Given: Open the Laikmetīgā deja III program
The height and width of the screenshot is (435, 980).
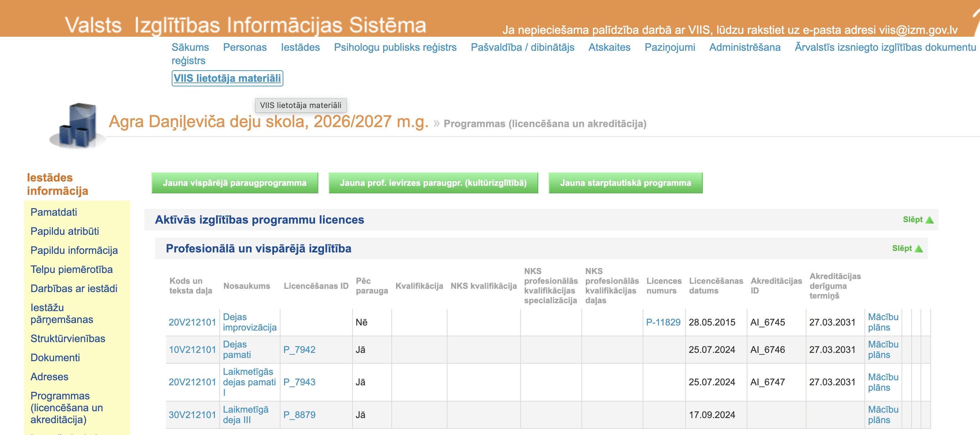Looking at the screenshot, I should point(246,414).
